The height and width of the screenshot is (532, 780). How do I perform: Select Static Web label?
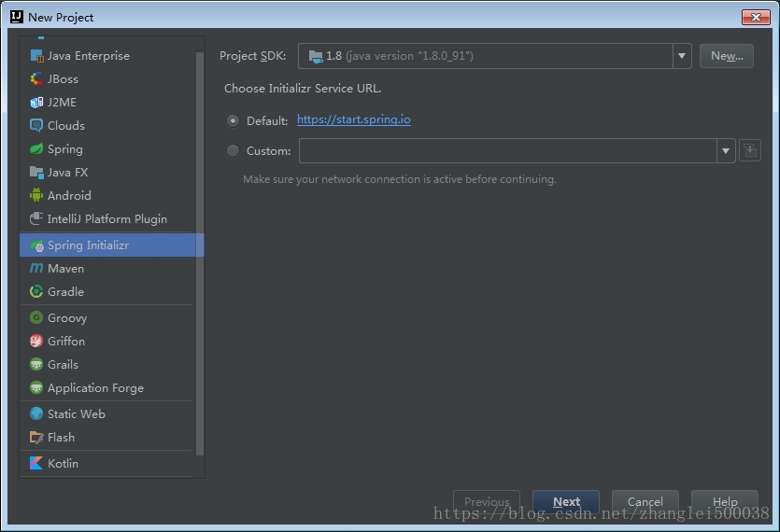(76, 413)
